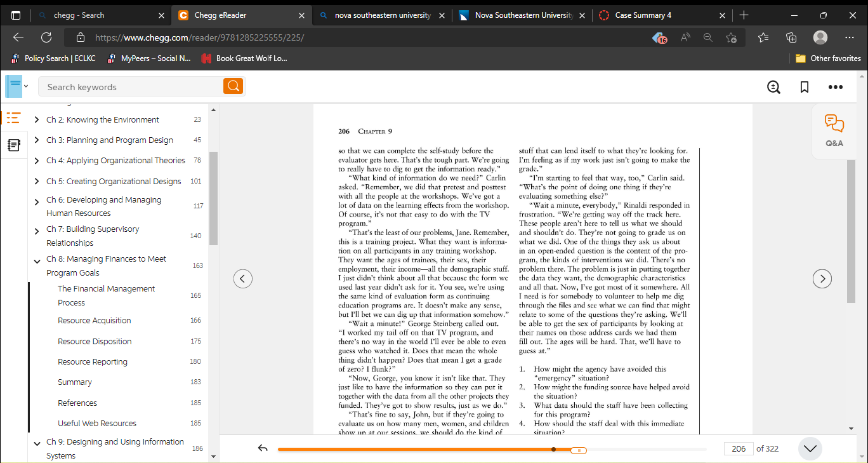Viewport: 868px width, 463px height.
Task: Open a new browser tab
Action: (744, 15)
